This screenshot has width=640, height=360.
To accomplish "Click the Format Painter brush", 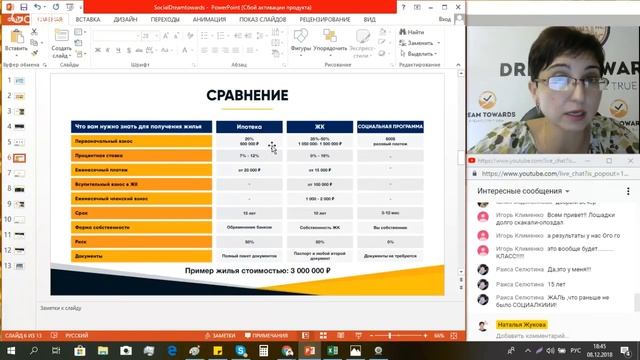I will (34, 53).
